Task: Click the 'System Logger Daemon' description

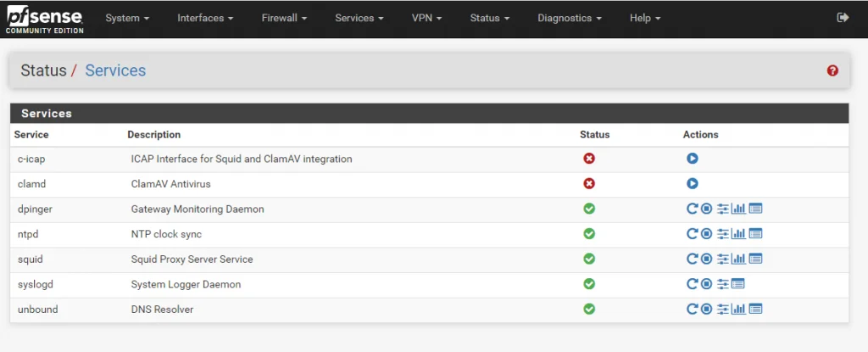Action: [x=186, y=284]
